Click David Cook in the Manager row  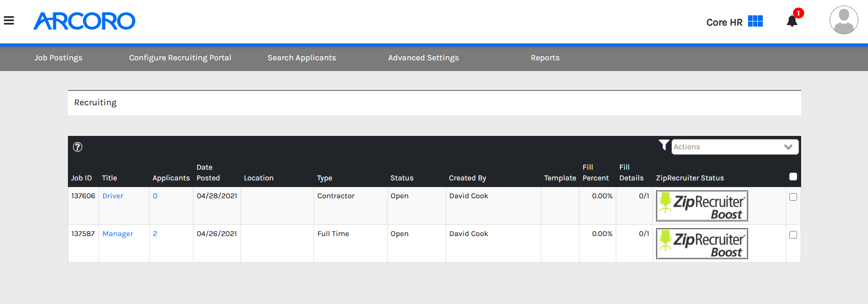tap(469, 233)
